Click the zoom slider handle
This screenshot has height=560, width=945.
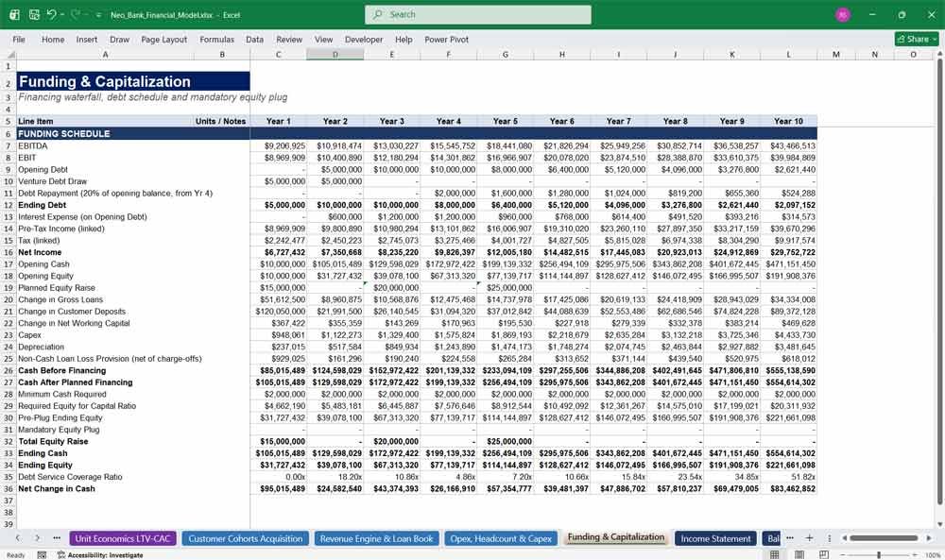(879, 554)
